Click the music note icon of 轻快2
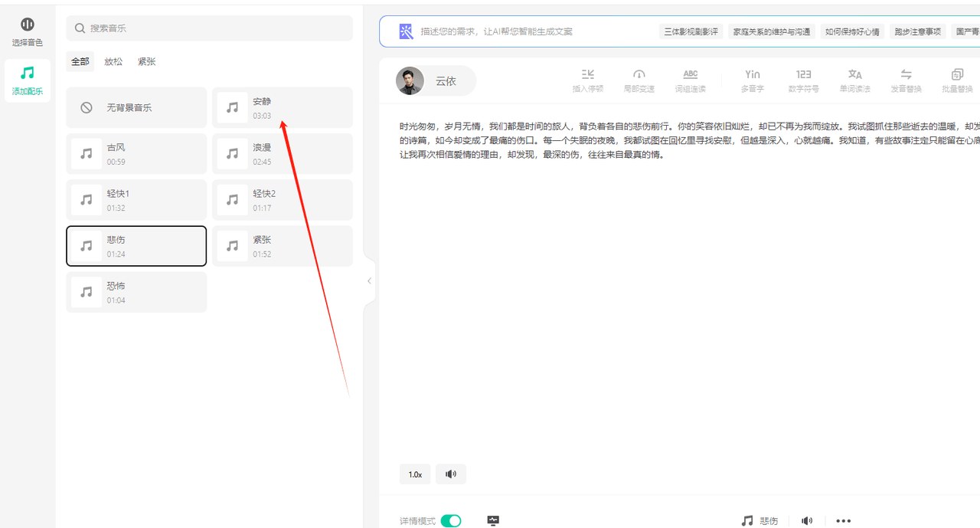Viewport: 980px width, 528px height. [233, 200]
